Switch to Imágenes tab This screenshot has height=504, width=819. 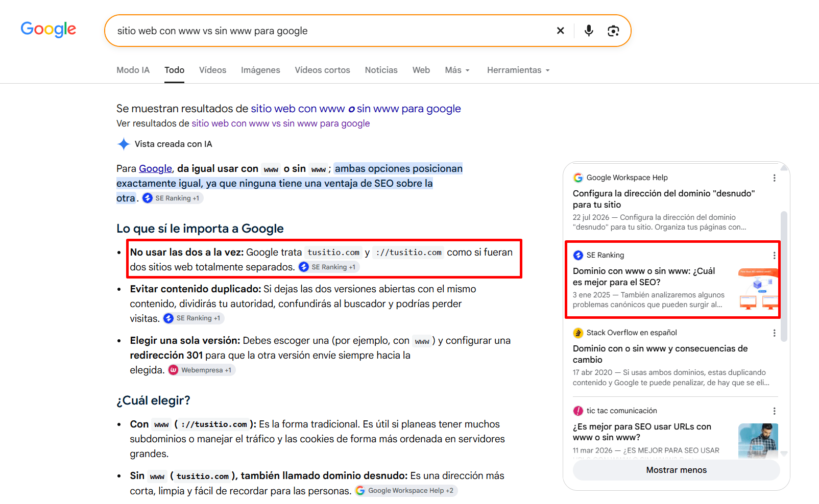(x=260, y=70)
